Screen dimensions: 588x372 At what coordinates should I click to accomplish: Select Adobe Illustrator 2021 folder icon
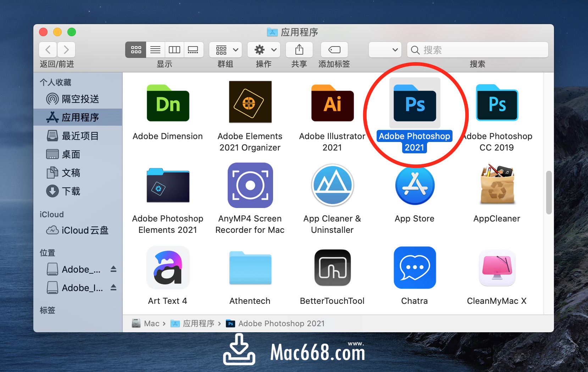(332, 103)
